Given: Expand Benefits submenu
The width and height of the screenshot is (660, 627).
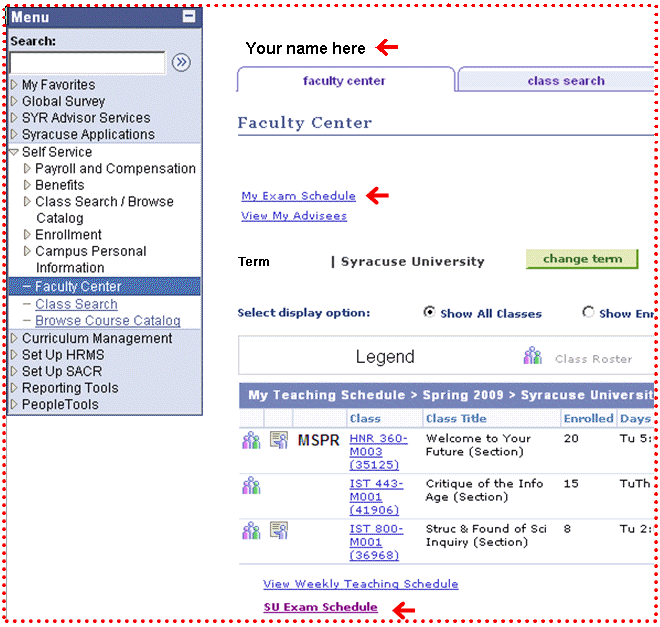Looking at the screenshot, I should pyautogui.click(x=27, y=185).
